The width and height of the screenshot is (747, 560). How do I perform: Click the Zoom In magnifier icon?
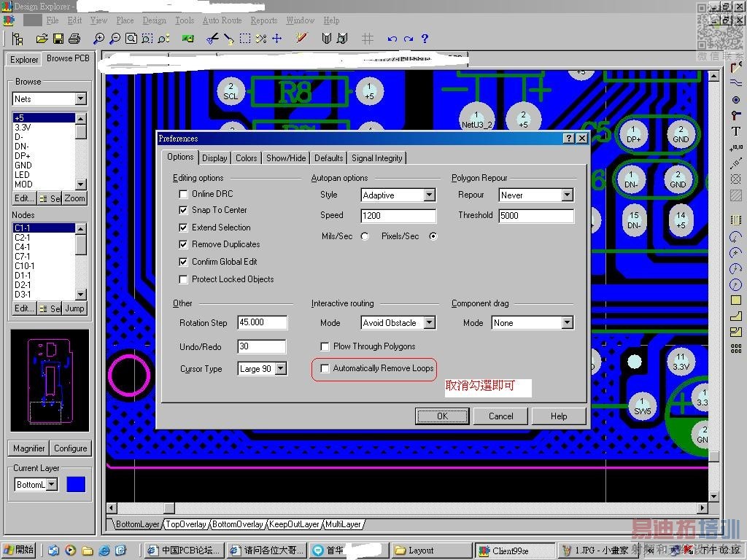click(x=98, y=39)
